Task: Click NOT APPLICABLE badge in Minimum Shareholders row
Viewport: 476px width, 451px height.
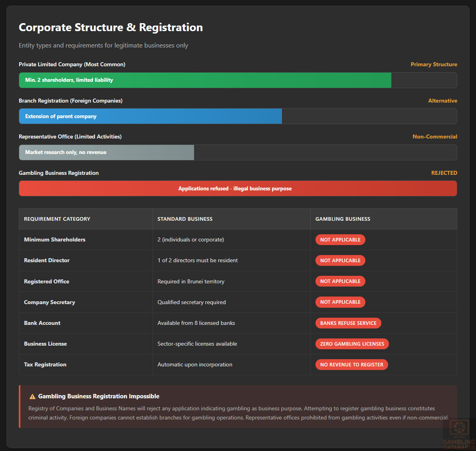Action: [340, 239]
